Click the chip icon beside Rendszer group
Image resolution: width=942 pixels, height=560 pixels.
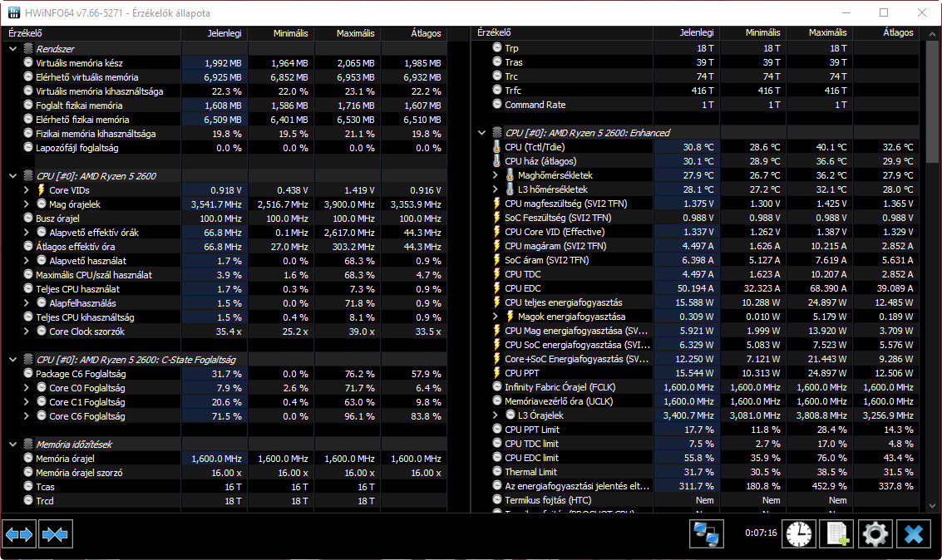[x=27, y=49]
